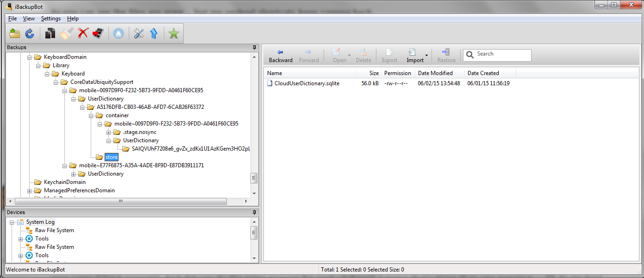
Task: Click the brush cleanup toolbar icon
Action: pos(67,33)
